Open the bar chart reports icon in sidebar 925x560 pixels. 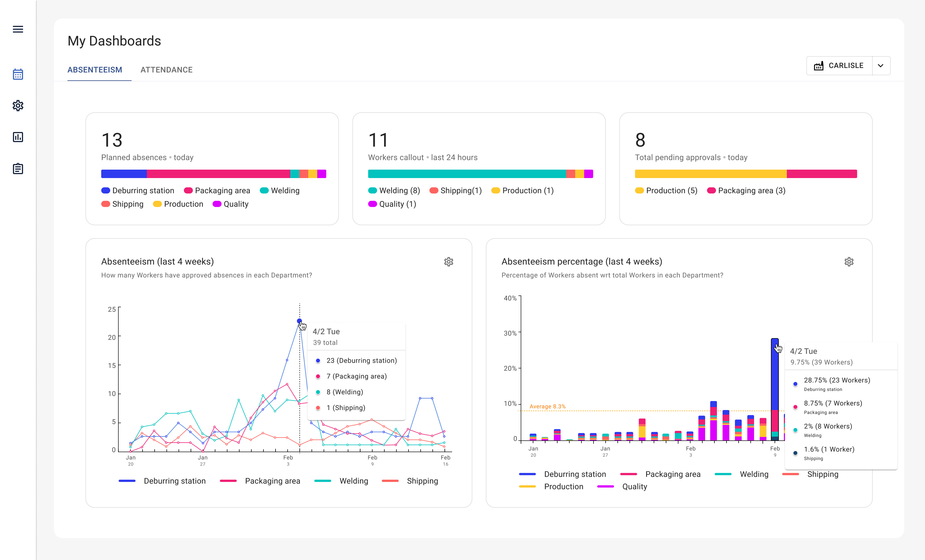pos(18,137)
